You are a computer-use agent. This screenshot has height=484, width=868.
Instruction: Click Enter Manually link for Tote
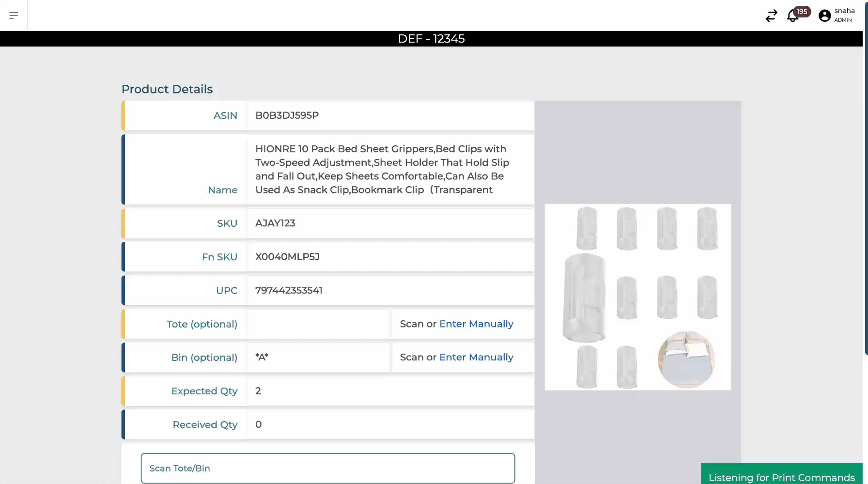476,324
